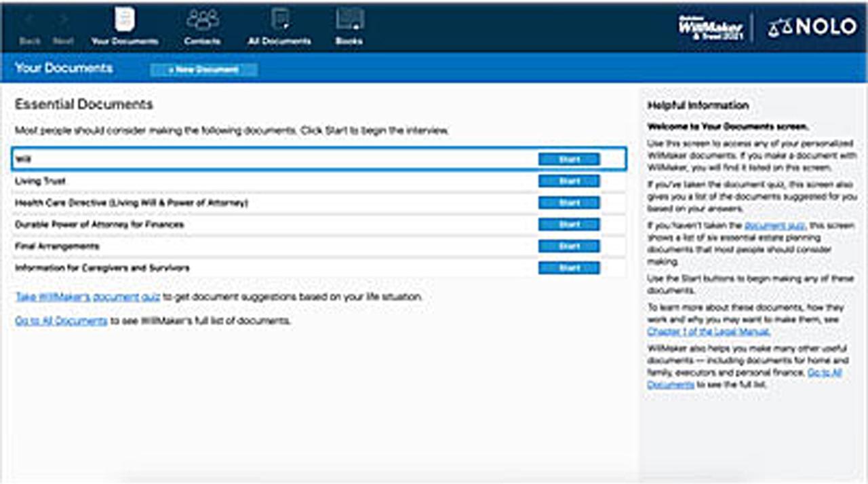Open Take WillMaker's document quiz link
The image size is (868, 484).
(87, 297)
